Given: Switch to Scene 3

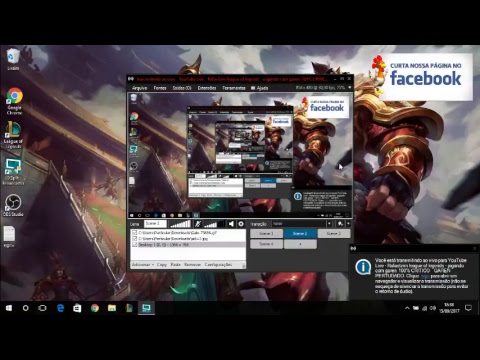Looking at the screenshot, I should [x=334, y=233].
